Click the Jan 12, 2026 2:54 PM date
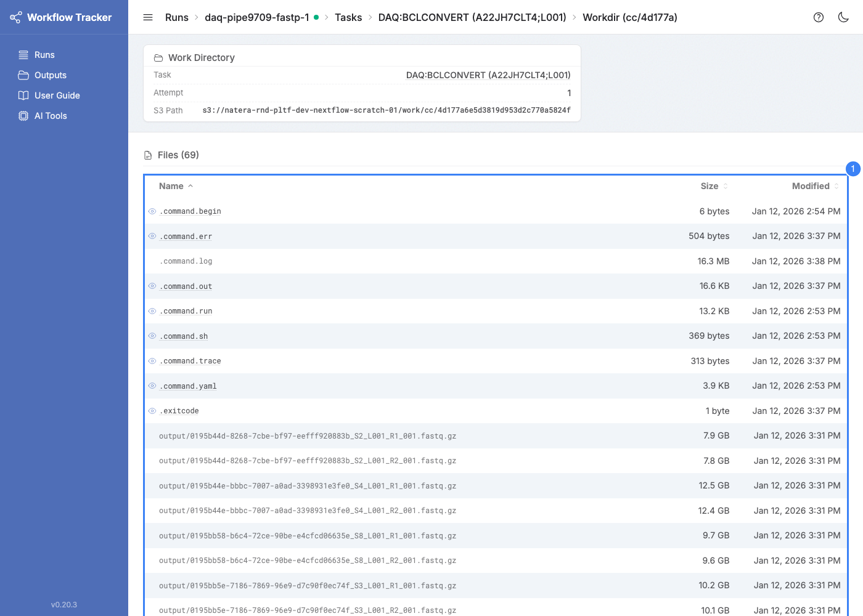Image resolution: width=863 pixels, height=616 pixels. (796, 211)
